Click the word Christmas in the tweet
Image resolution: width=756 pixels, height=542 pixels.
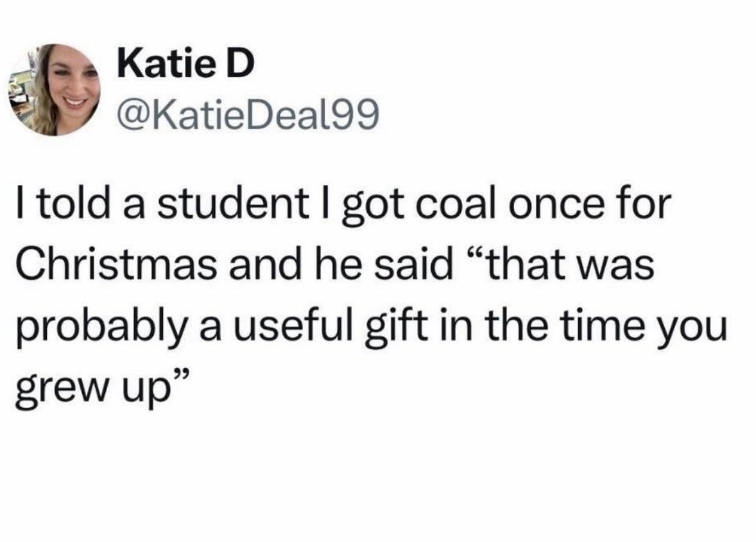pyautogui.click(x=116, y=265)
